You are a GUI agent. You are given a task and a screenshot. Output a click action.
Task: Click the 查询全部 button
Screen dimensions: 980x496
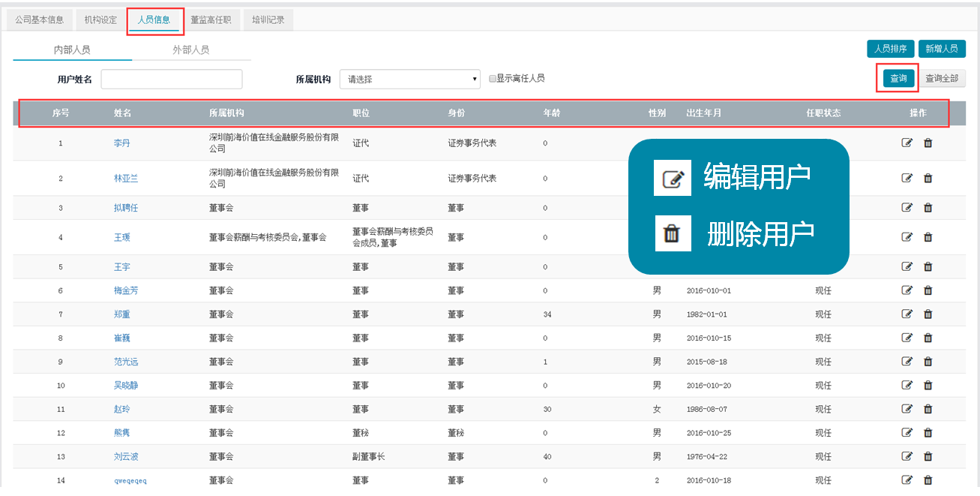click(x=942, y=78)
